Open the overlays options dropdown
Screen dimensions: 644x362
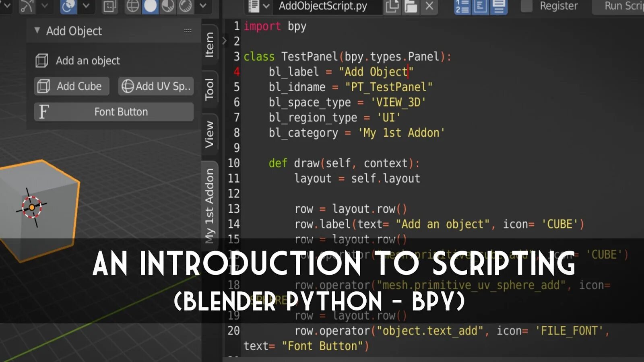[x=86, y=6]
